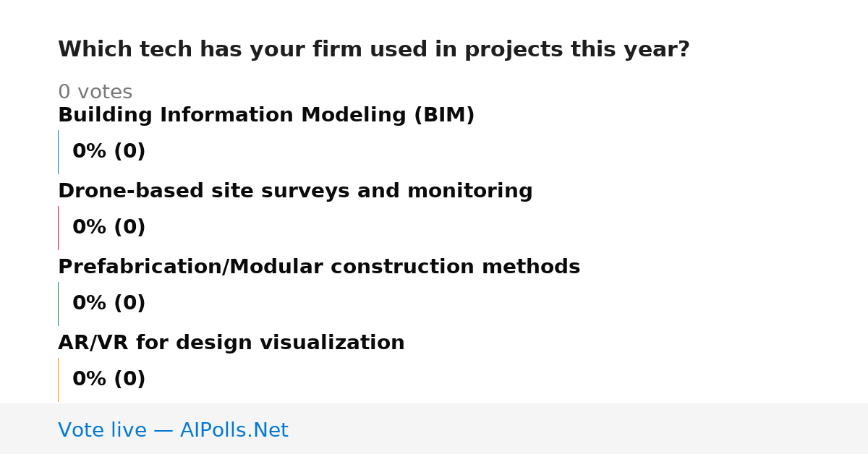
Task: Click the red drone surveys result bar
Action: pos(58,228)
